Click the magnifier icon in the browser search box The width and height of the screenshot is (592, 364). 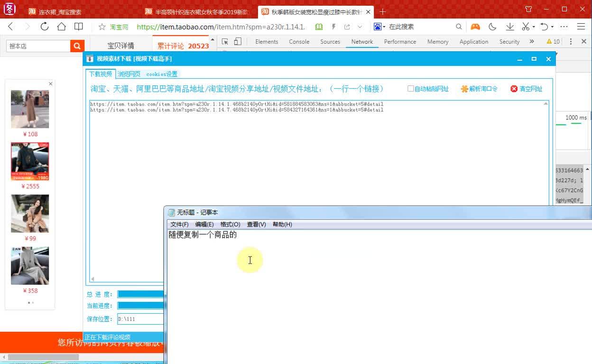[459, 27]
